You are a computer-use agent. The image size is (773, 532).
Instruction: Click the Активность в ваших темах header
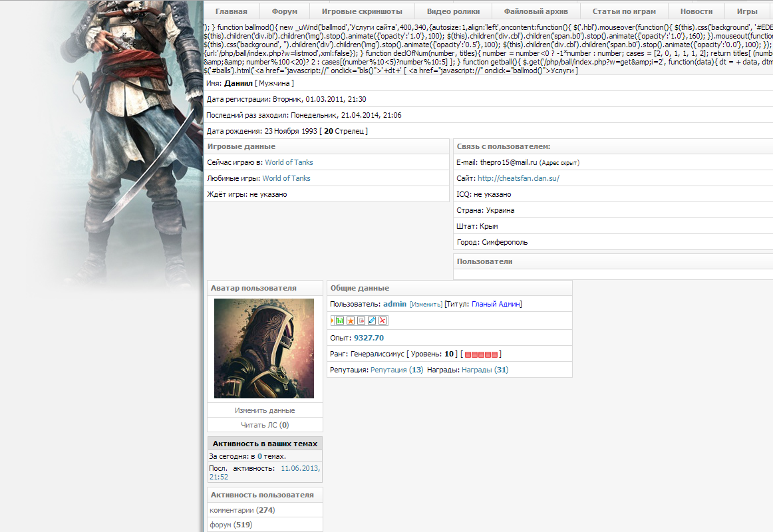(265, 444)
